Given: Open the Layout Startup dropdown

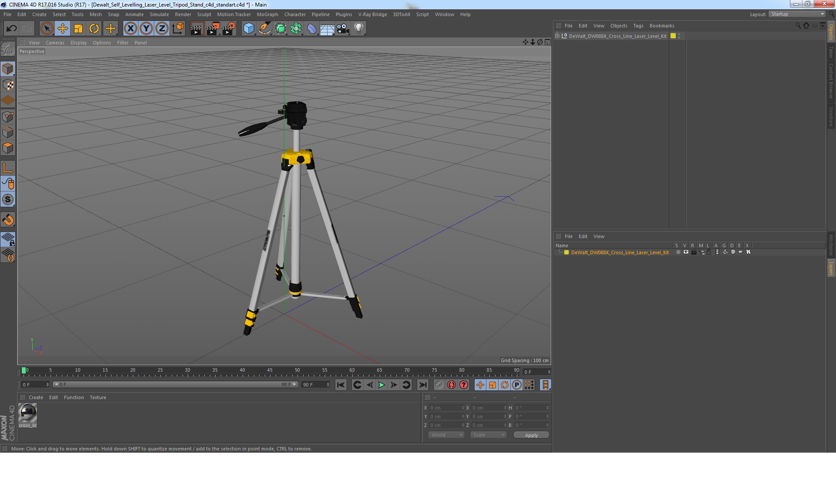Looking at the screenshot, I should [x=798, y=14].
